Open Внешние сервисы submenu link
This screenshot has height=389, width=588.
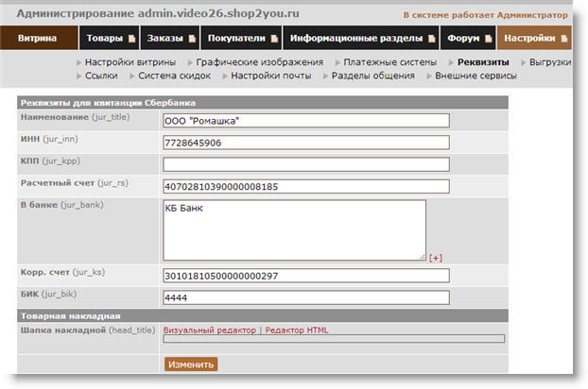coord(476,76)
